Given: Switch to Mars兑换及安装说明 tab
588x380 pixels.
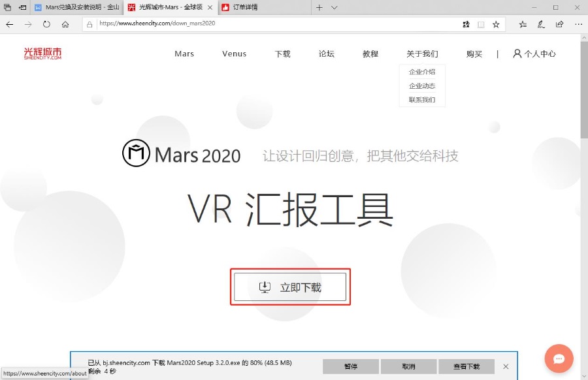Looking at the screenshot, I should tap(77, 7).
